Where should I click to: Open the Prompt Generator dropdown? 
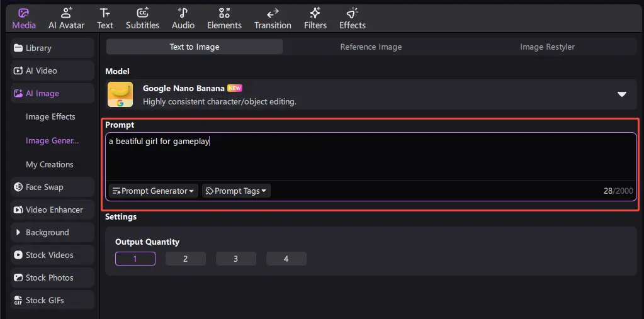click(154, 191)
